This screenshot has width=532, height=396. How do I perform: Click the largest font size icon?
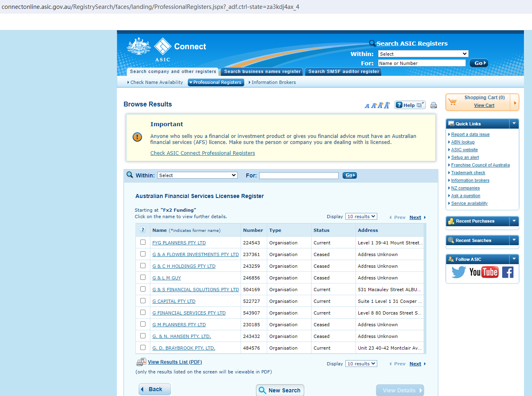click(x=387, y=105)
